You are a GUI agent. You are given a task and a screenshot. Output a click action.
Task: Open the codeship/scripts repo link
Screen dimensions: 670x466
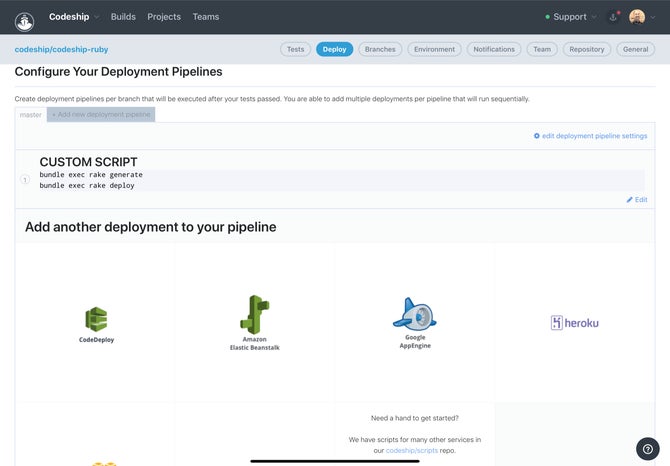[x=411, y=450]
